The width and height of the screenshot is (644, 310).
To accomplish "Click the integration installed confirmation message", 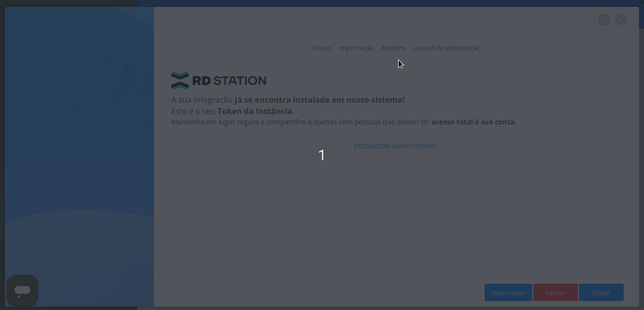I will (x=288, y=100).
